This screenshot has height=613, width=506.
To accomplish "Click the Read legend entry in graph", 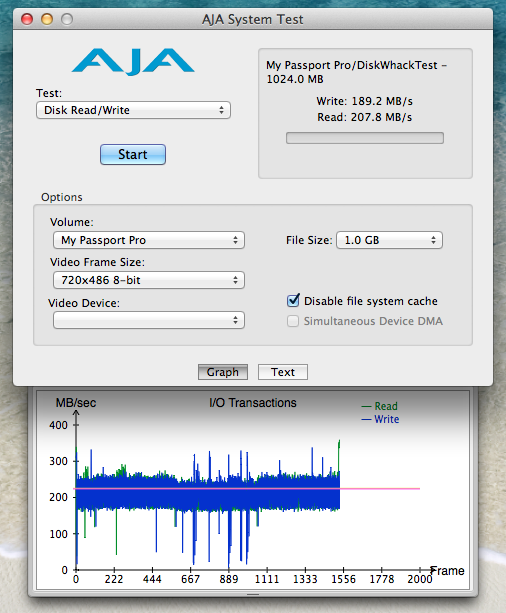I will [379, 406].
